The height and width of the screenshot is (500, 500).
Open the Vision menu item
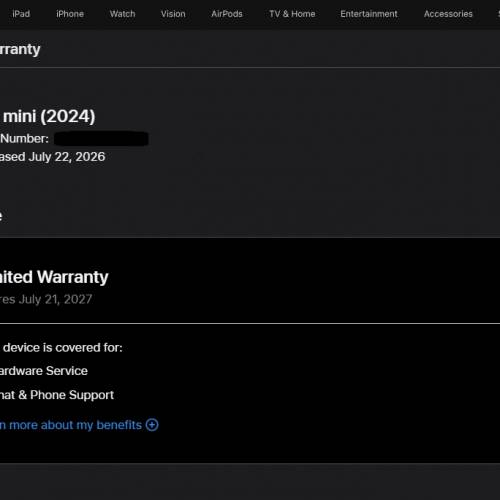click(x=173, y=14)
